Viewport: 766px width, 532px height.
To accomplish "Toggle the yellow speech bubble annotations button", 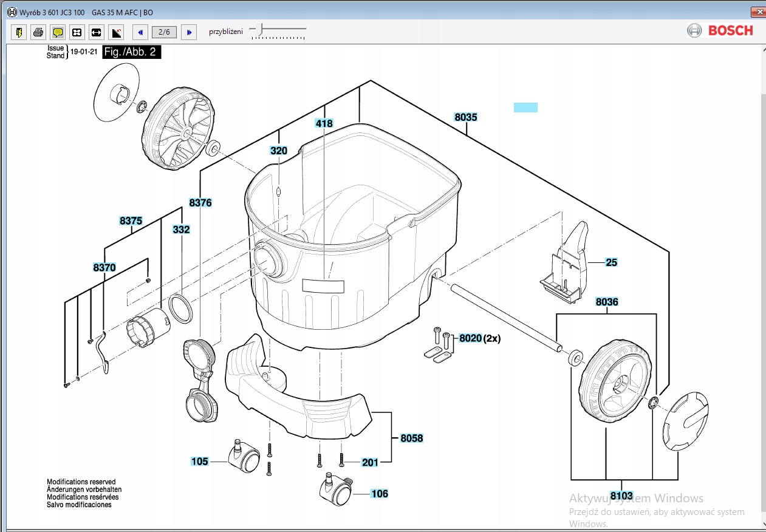I will coord(58,32).
